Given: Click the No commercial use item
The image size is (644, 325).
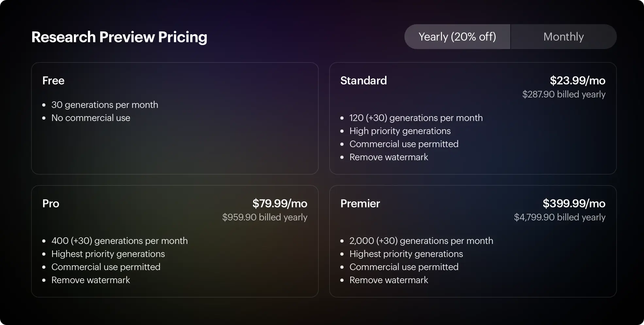Looking at the screenshot, I should 91,118.
